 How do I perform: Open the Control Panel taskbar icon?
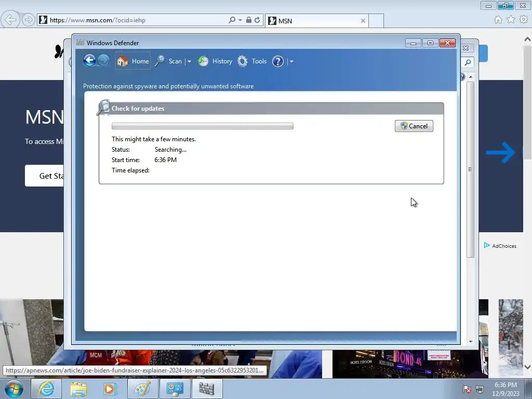pyautogui.click(x=175, y=389)
